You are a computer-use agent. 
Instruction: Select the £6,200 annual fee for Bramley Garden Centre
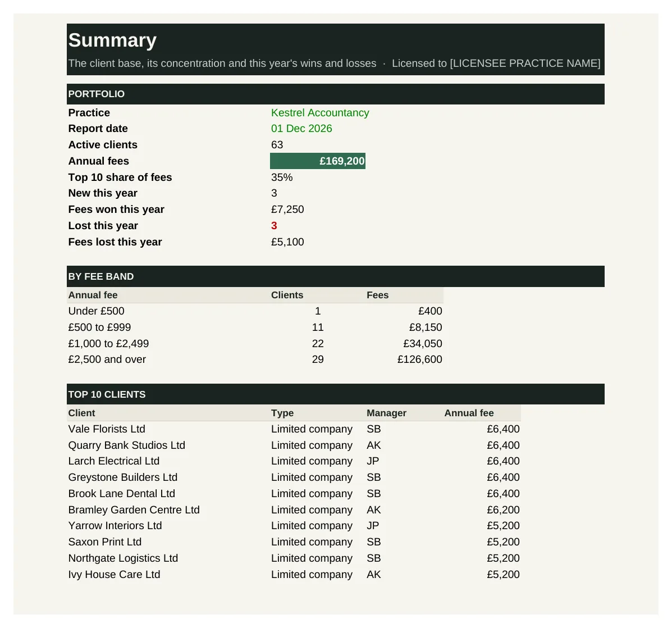tap(503, 510)
